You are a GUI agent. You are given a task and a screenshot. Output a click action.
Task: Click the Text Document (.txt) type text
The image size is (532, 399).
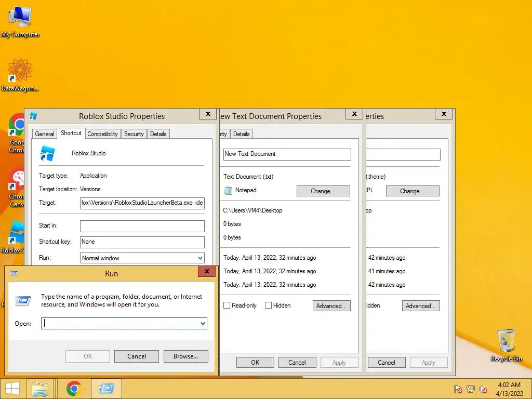pos(248,177)
